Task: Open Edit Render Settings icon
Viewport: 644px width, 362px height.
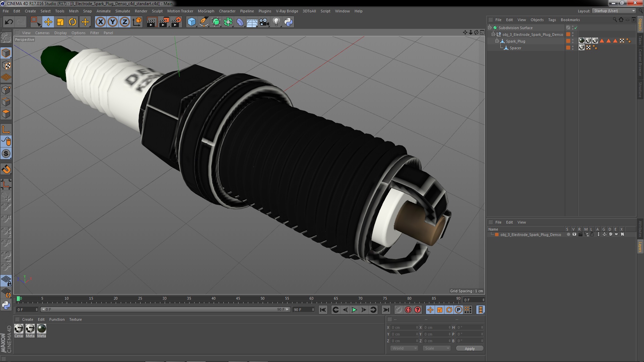Action: (x=176, y=22)
